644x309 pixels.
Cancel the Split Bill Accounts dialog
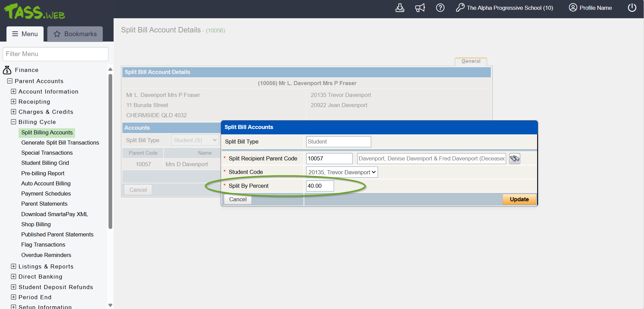[238, 199]
